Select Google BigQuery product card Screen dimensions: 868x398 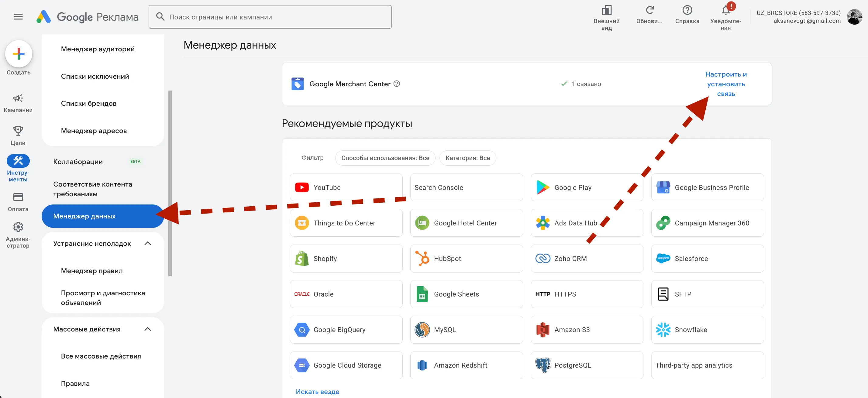pos(346,330)
